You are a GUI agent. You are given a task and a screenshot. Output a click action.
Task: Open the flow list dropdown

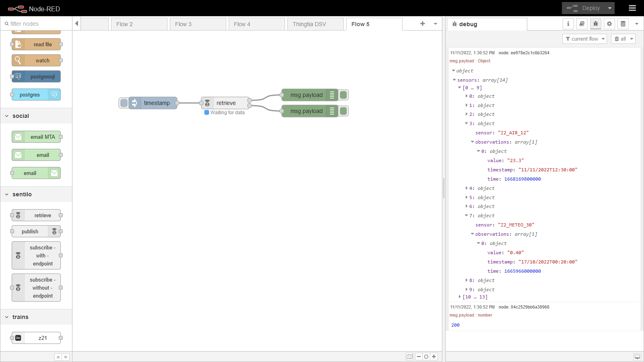click(x=436, y=24)
